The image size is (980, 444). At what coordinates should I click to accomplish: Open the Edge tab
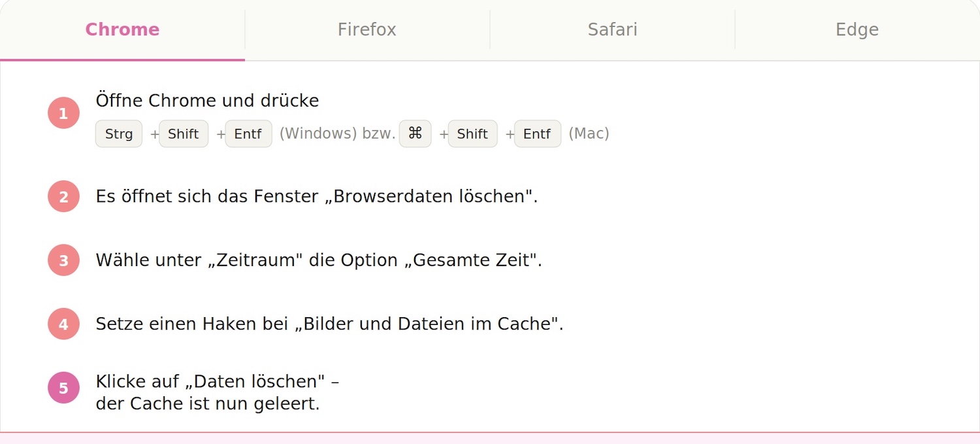click(857, 29)
